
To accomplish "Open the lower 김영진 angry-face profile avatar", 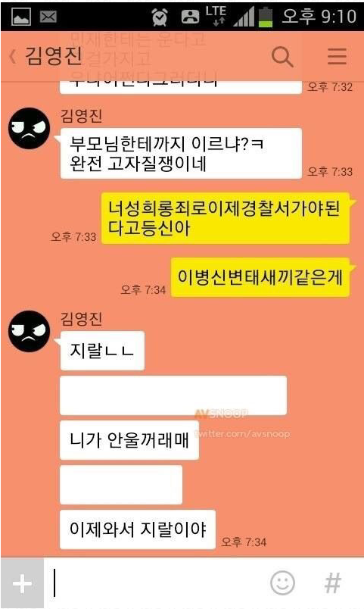I will pyautogui.click(x=29, y=331).
